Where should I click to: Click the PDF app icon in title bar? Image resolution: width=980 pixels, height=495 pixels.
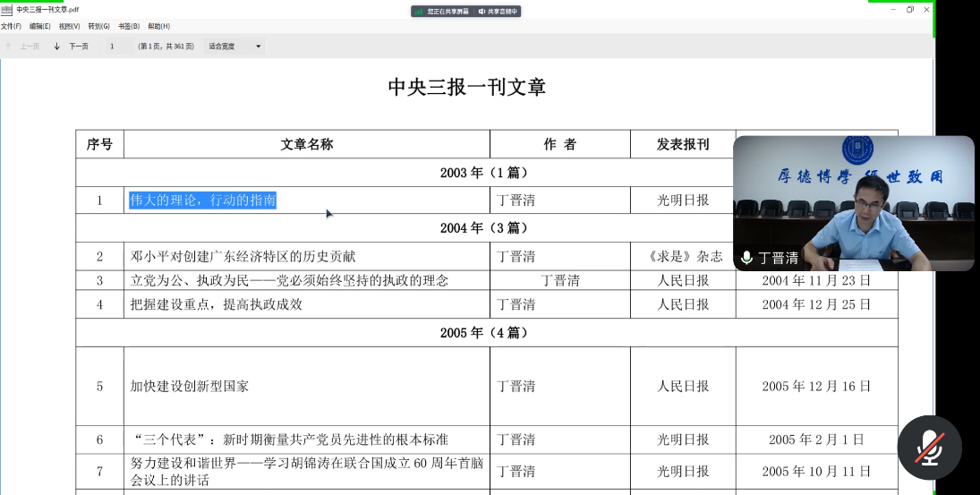[x=7, y=10]
